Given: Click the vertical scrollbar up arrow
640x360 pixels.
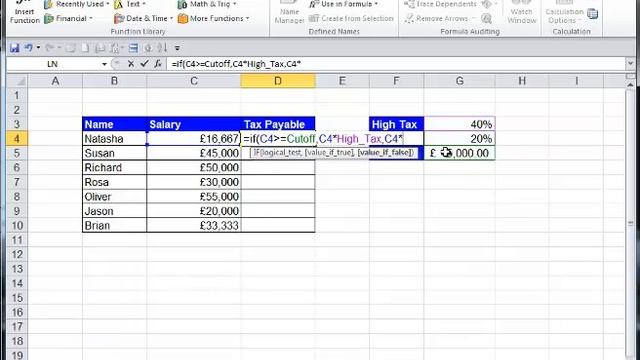Looking at the screenshot, I should (x=630, y=84).
